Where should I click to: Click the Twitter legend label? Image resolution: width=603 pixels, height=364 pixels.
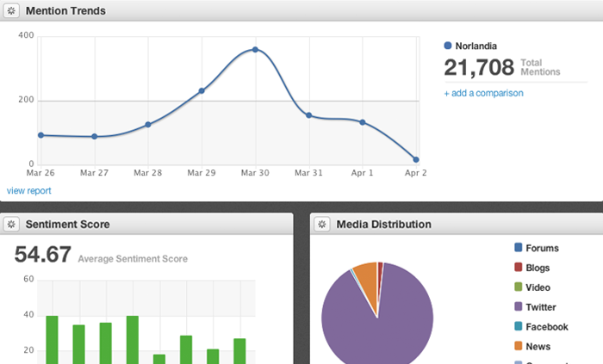coord(541,307)
